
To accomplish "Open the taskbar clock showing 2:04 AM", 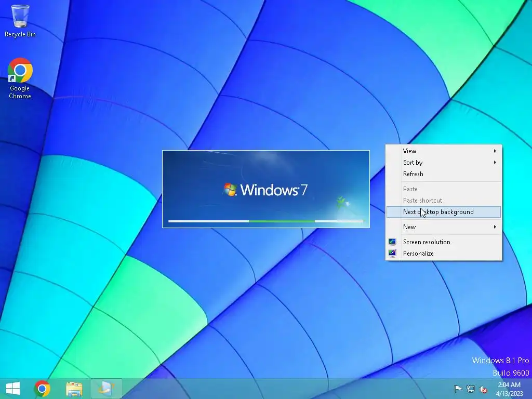I will click(x=509, y=385).
